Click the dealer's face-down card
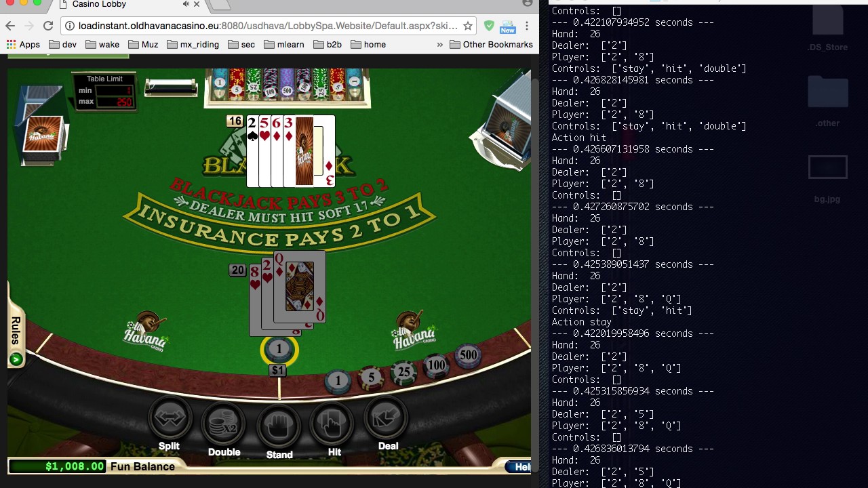Image resolution: width=868 pixels, height=488 pixels. click(x=305, y=151)
